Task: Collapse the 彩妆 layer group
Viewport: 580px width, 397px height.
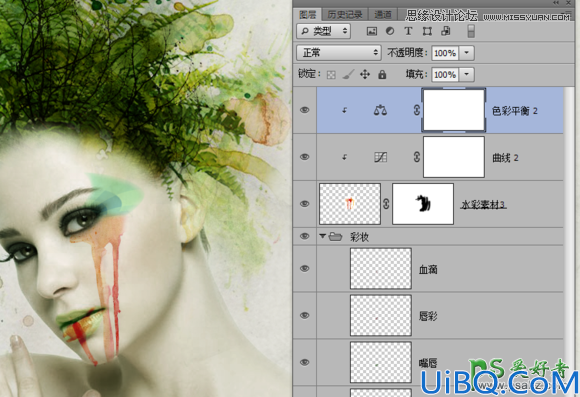Action: pos(322,236)
